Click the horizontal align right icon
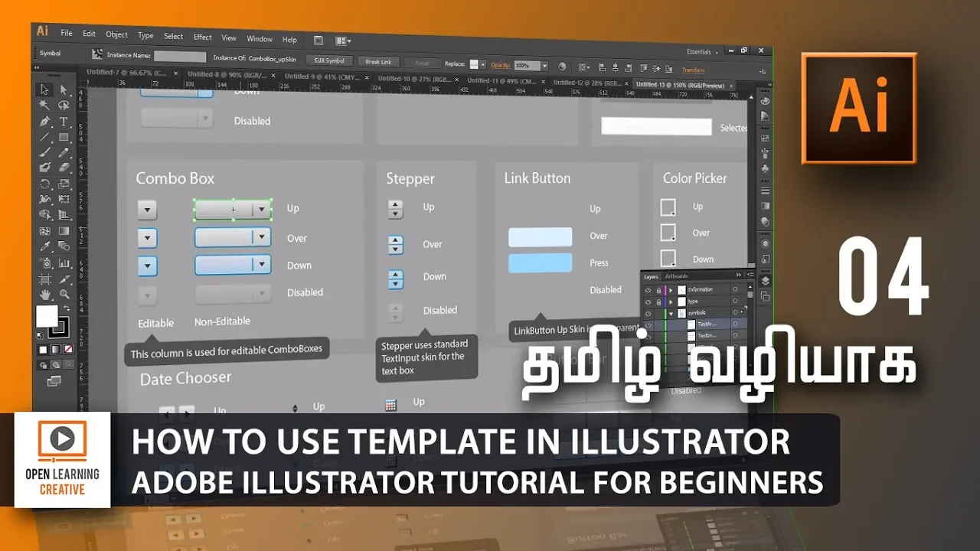The width and height of the screenshot is (980, 551). [628, 67]
